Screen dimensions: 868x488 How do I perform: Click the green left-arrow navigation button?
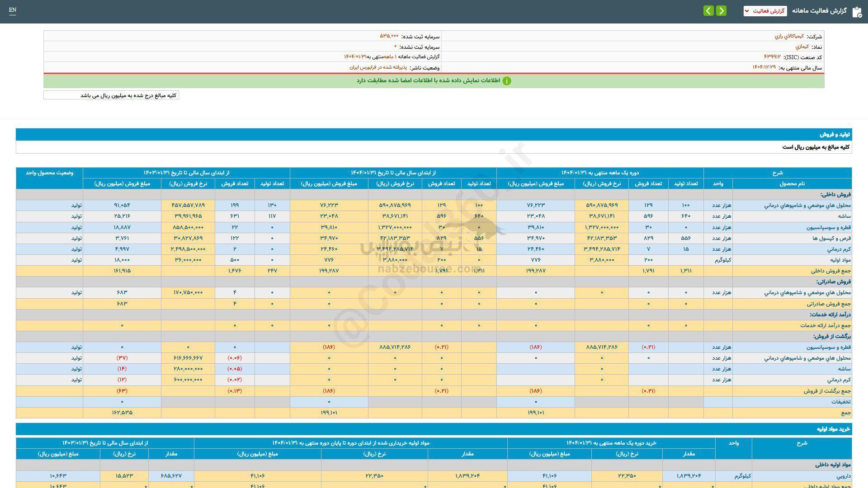[708, 11]
